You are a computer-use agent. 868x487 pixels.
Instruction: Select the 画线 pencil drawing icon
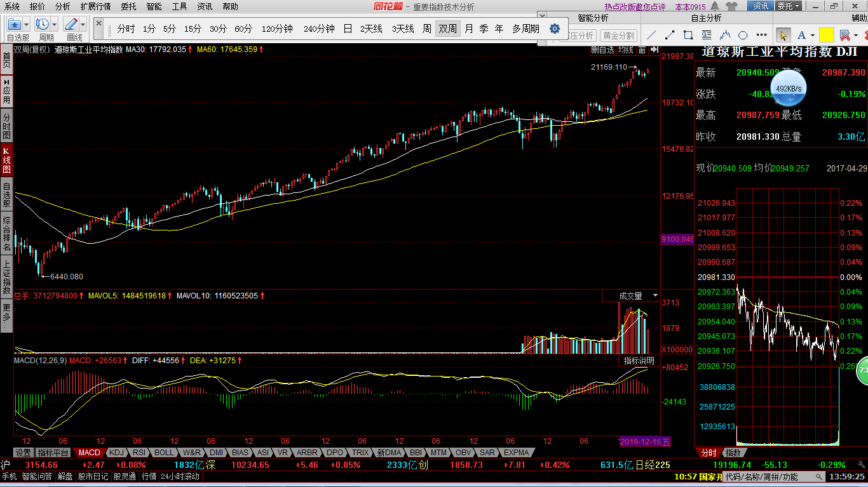tap(71, 24)
